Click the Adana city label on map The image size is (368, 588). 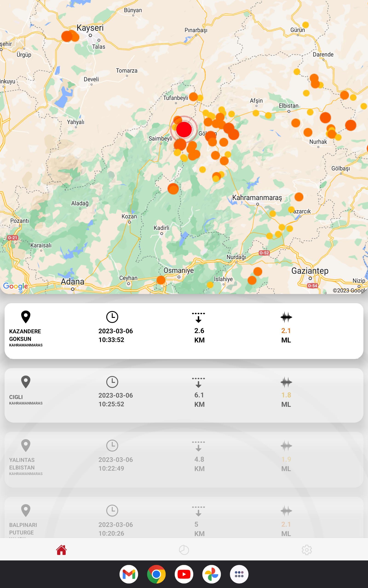pyautogui.click(x=72, y=281)
